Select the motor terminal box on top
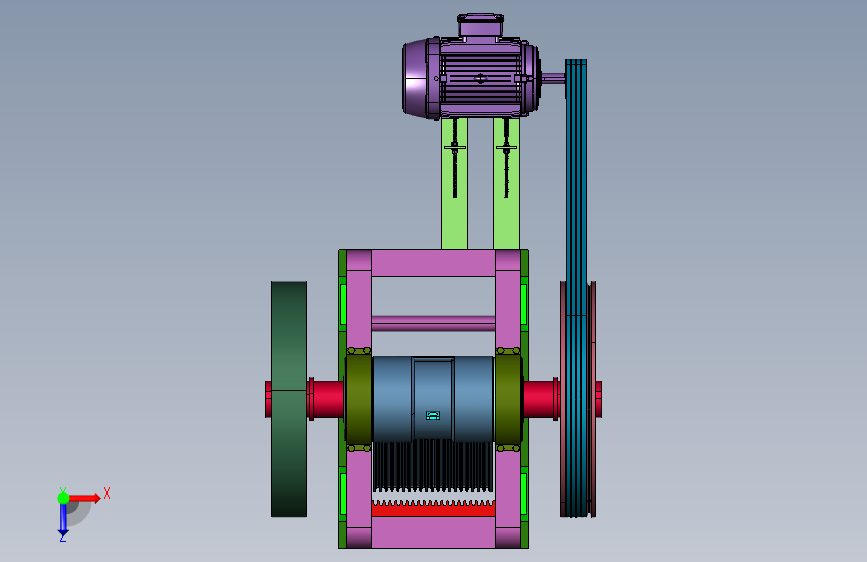 point(480,26)
